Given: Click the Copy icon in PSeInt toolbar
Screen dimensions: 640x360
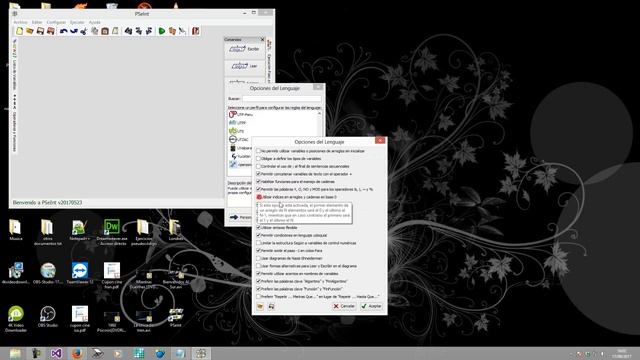Looking at the screenshot, I should tap(94, 31).
